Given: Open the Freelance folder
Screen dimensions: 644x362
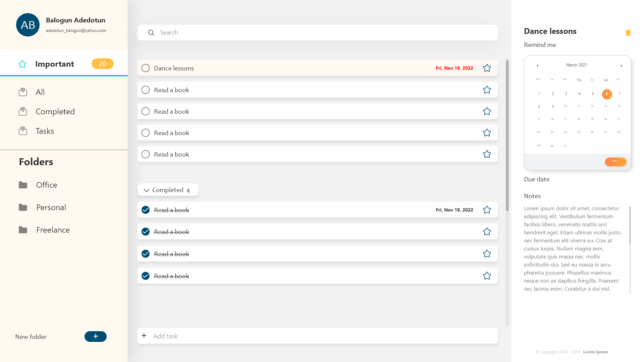Looking at the screenshot, I should point(53,230).
